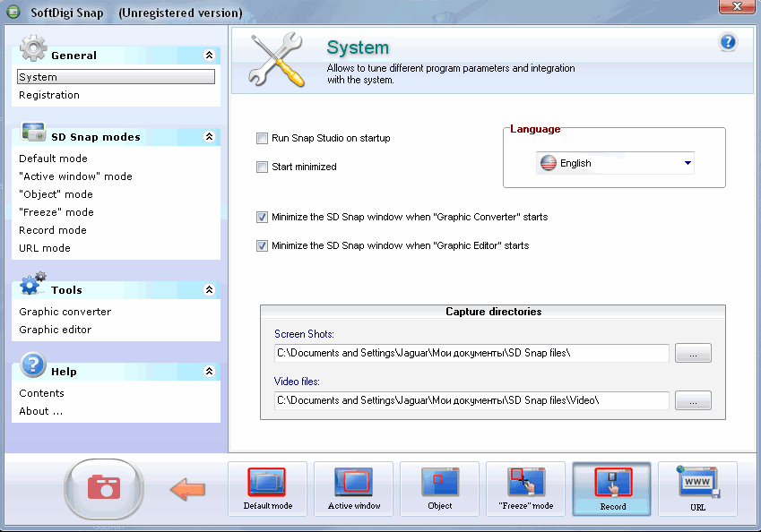
Task: Uncheck minimize when Graphic Converter starts
Action: pos(262,218)
